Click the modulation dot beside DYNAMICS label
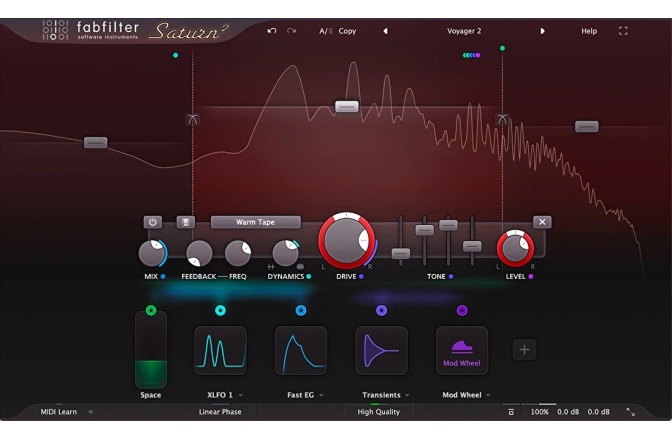 click(309, 276)
